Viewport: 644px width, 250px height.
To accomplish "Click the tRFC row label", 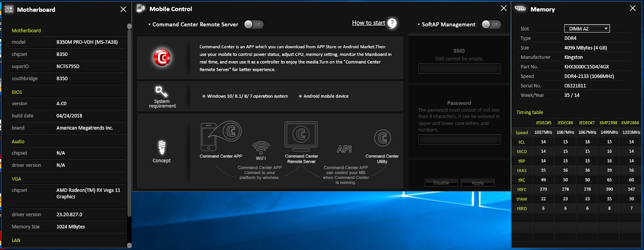I will pos(522,190).
